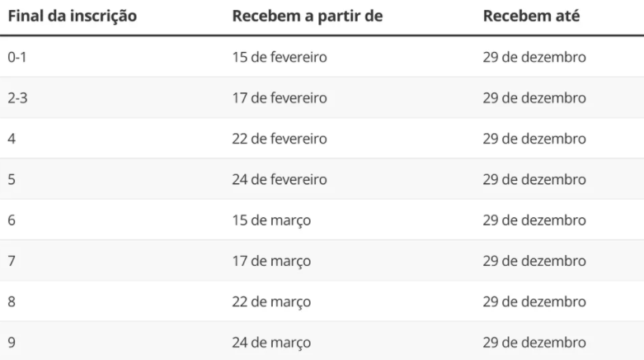Click the "22 de março" date cell
Viewport: 644px width, 360px height.
(271, 302)
